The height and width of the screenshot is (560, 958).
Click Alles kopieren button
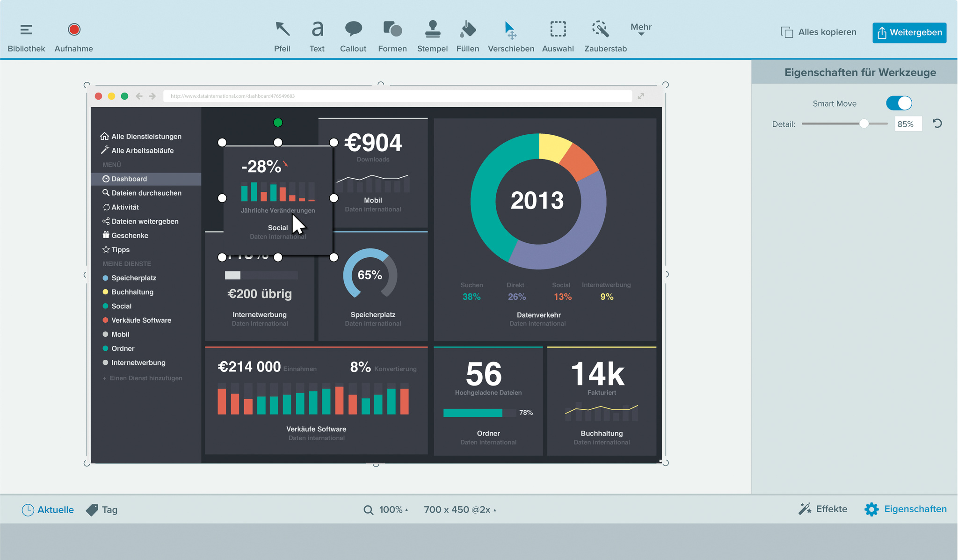pyautogui.click(x=819, y=32)
